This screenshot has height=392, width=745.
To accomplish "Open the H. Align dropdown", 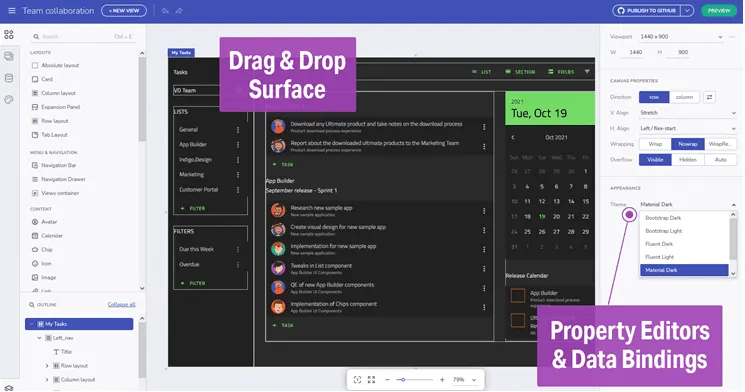I will pos(688,128).
